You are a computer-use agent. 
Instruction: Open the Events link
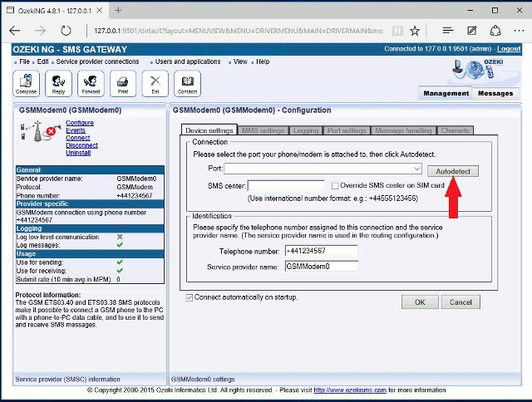pyautogui.click(x=76, y=130)
